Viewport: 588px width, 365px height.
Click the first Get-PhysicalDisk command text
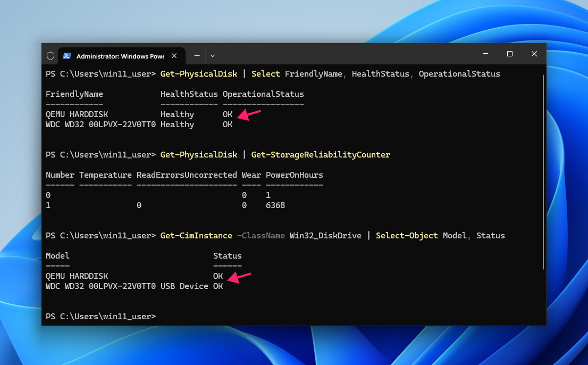(x=199, y=74)
